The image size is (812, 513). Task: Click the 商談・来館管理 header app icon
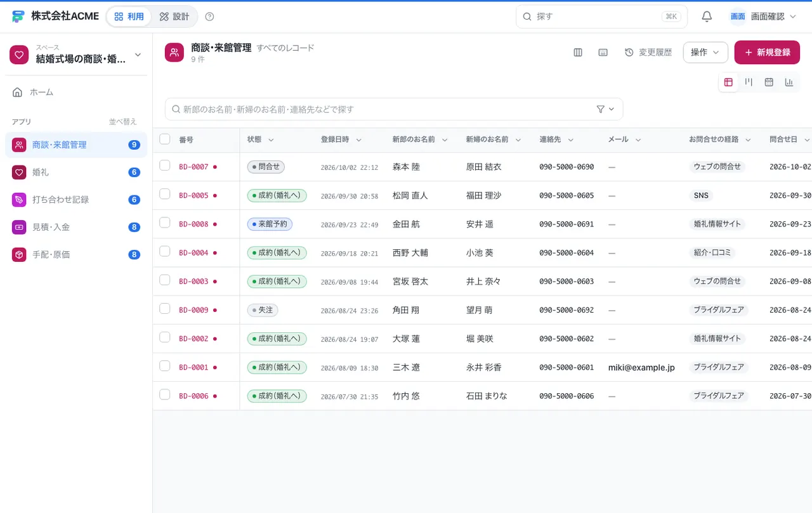coord(174,53)
